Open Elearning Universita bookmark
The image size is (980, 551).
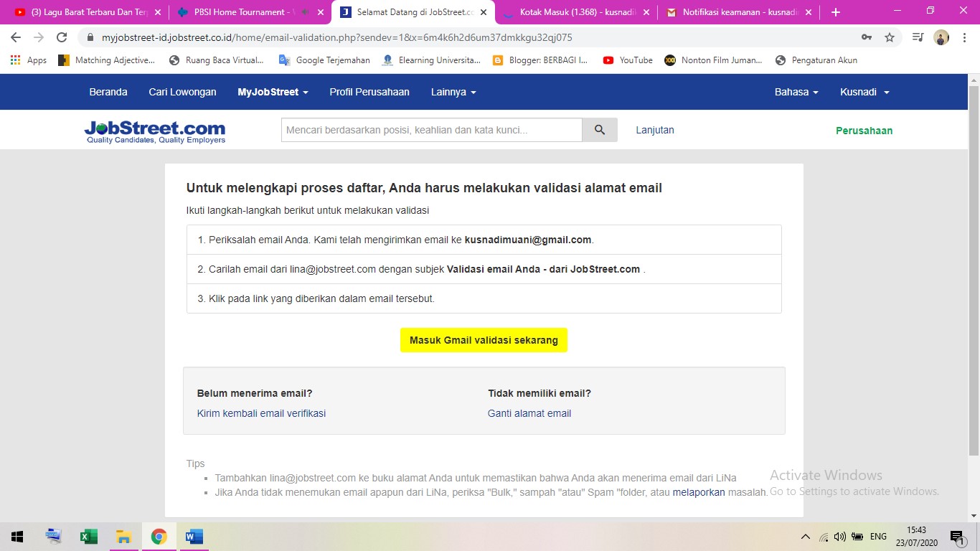click(x=431, y=60)
